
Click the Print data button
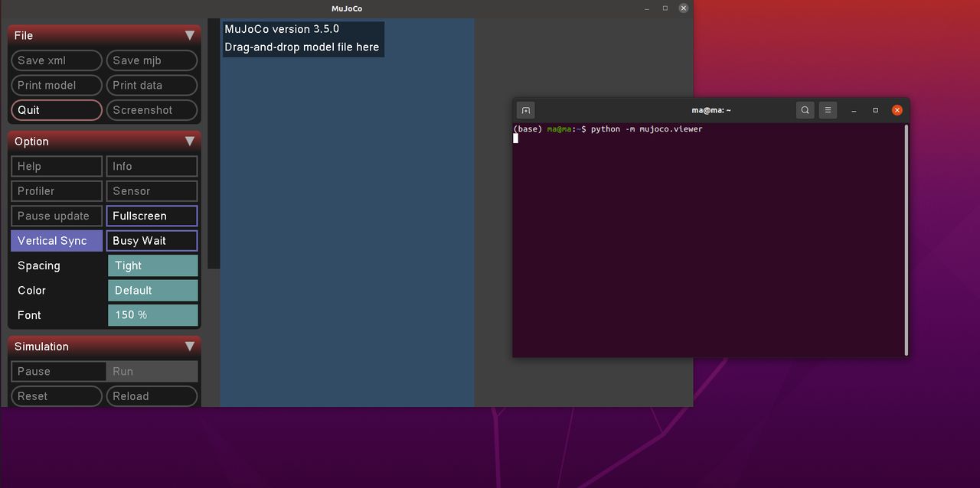click(x=152, y=85)
